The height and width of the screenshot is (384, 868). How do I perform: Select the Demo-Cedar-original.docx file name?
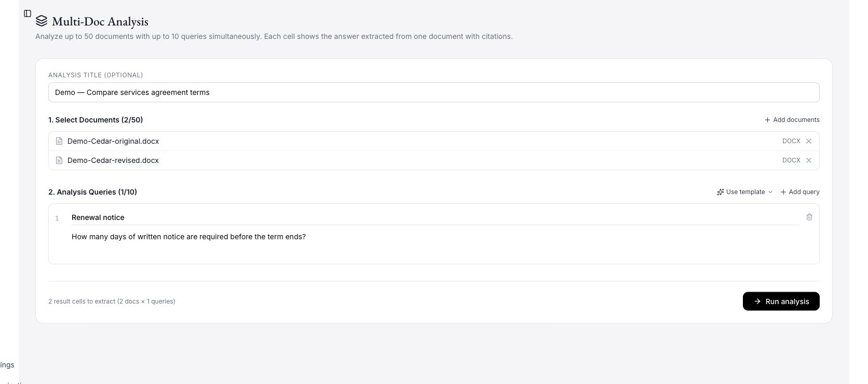pos(113,141)
